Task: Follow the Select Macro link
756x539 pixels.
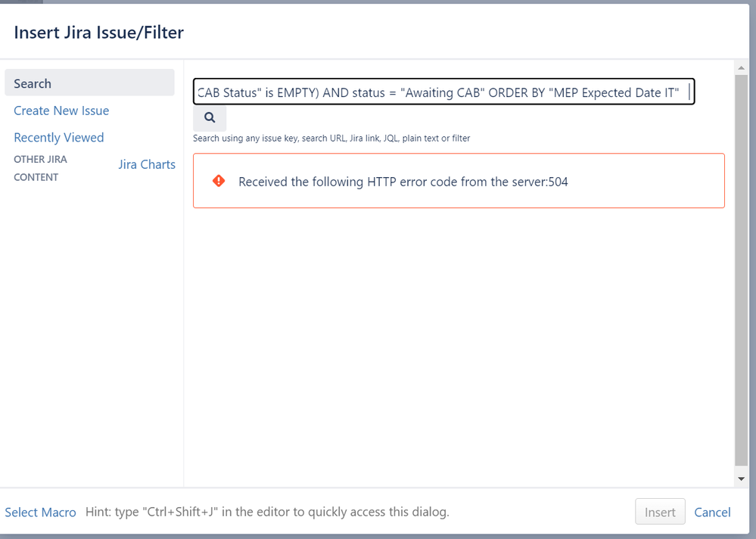Action: (x=40, y=513)
